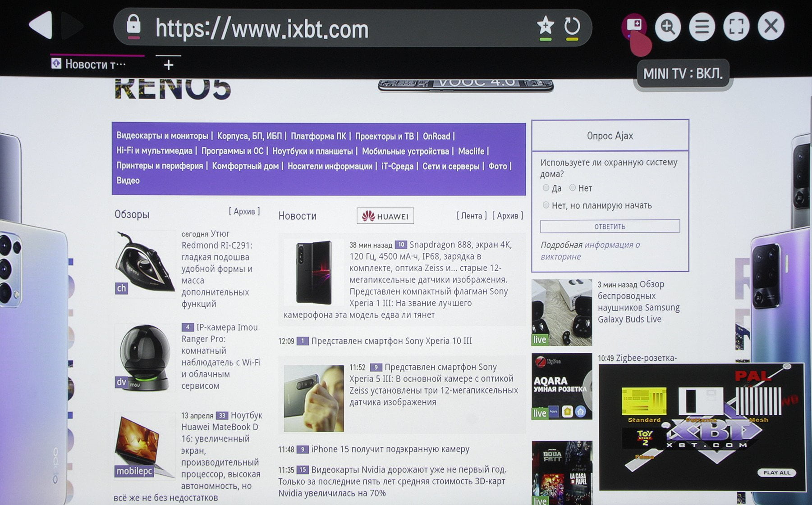Open the Redmond RI-C291 iron review
The width and height of the screenshot is (812, 505).
[x=217, y=268]
